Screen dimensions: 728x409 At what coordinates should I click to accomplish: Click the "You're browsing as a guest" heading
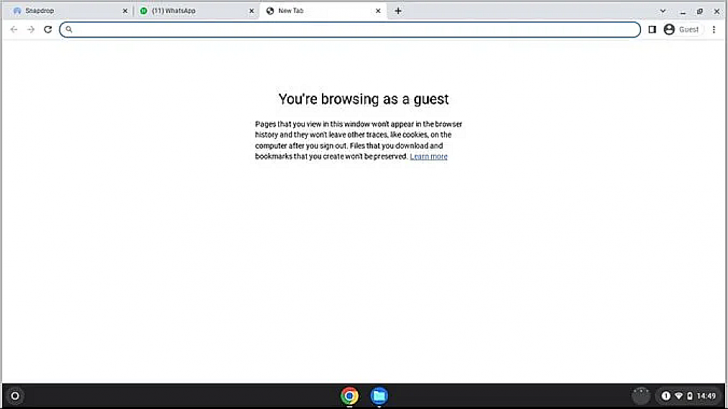click(364, 99)
